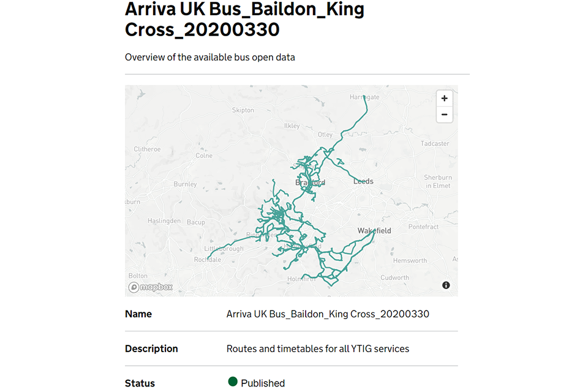
Task: Click the Tadcaster label on the map
Action: pos(435,143)
